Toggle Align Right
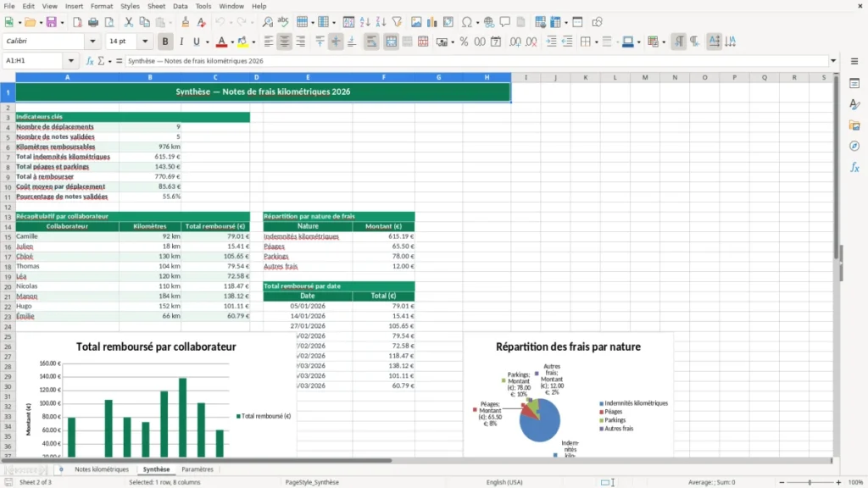Screen dimensions: 868x488 click(x=301, y=42)
